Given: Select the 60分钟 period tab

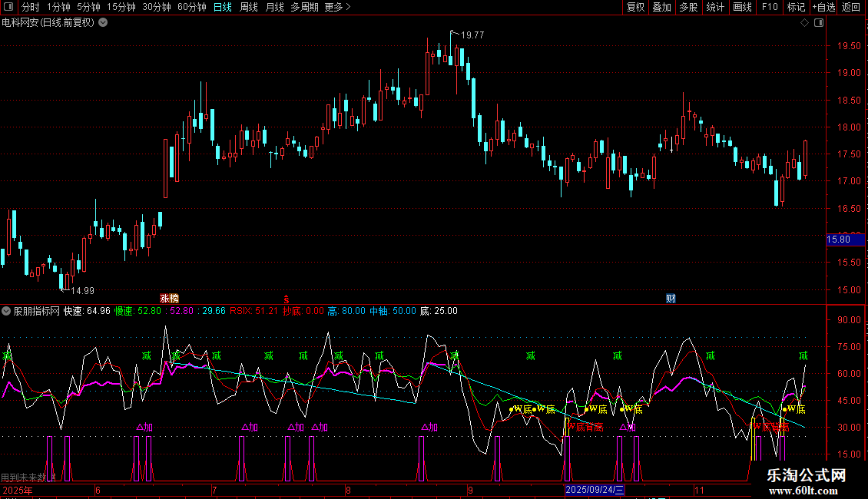Looking at the screenshot, I should tap(191, 7).
